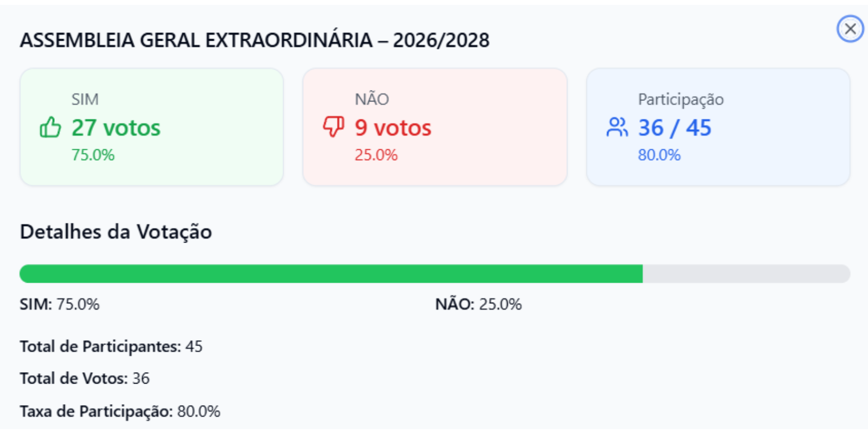
Task: Click the Taxa de Participação: 80.0% line
Action: 120,412
